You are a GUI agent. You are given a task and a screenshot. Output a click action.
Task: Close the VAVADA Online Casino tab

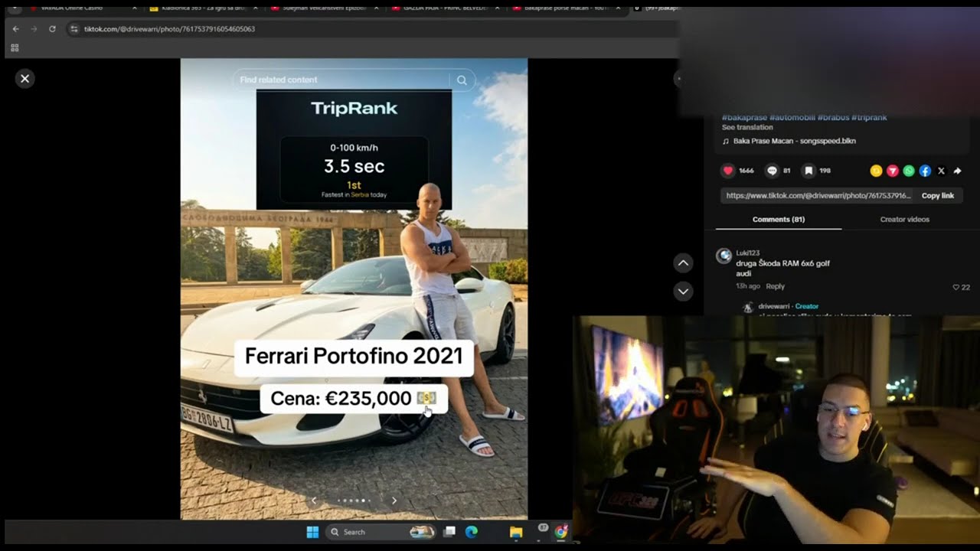coord(135,8)
